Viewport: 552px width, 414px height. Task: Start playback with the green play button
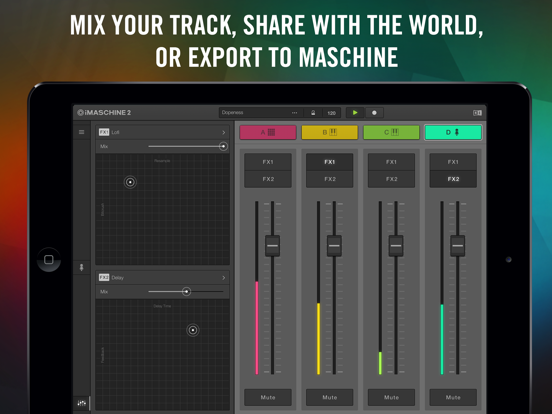[355, 113]
